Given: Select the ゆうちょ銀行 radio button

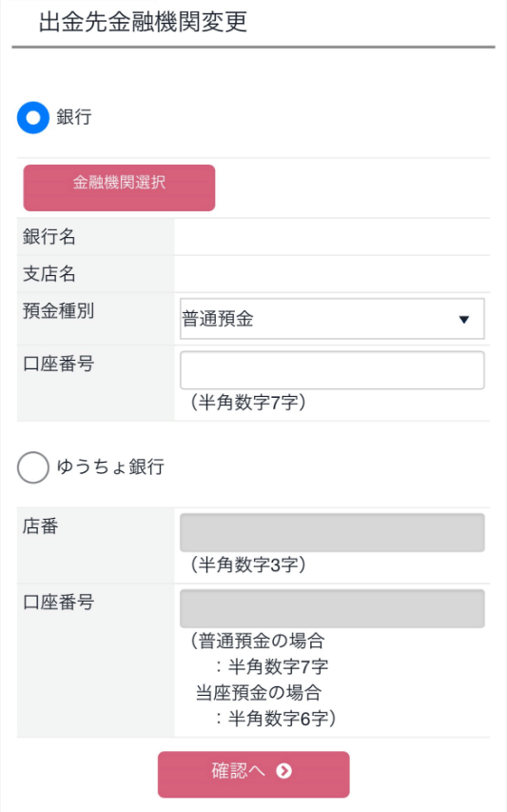Looking at the screenshot, I should point(33,467).
